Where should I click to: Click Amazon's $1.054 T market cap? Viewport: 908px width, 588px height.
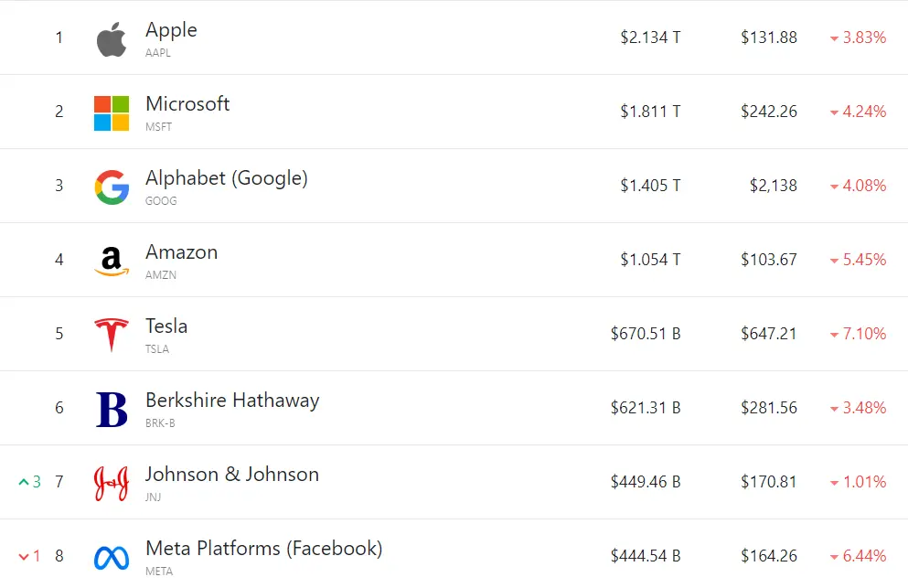click(x=650, y=260)
